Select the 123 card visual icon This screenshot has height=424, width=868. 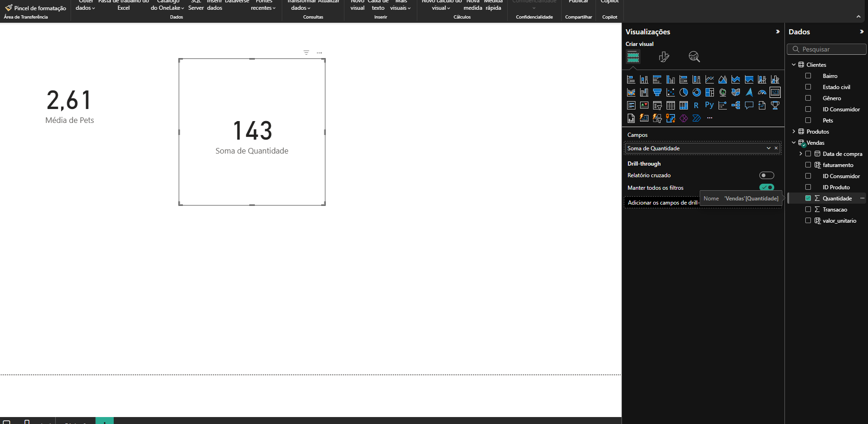[775, 93]
